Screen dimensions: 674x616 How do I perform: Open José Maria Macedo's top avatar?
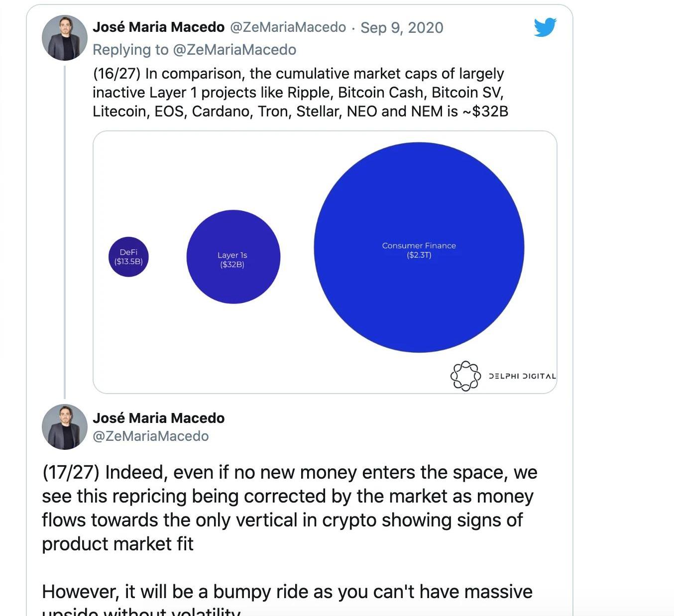65,38
